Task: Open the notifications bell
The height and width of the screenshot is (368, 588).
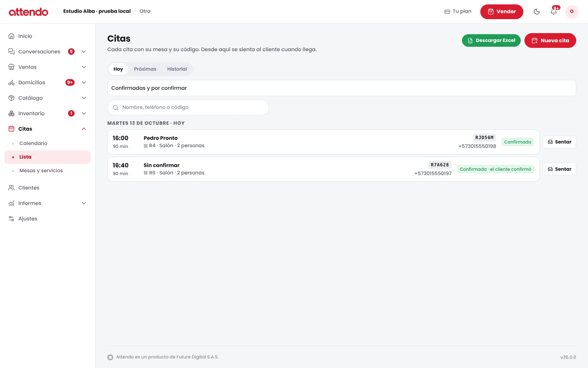Action: point(554,11)
